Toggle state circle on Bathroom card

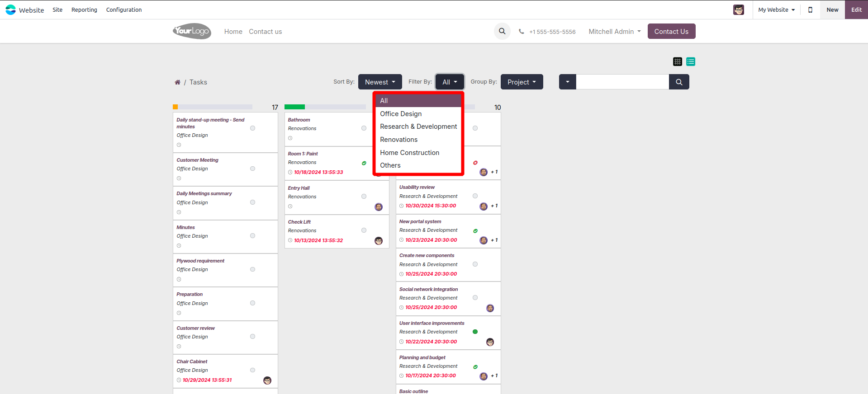click(364, 128)
